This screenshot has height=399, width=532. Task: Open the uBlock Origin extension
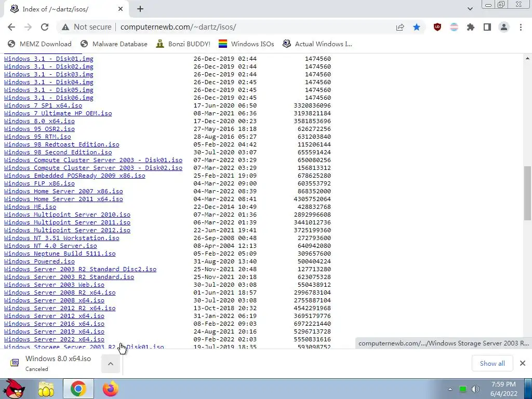[437, 27]
